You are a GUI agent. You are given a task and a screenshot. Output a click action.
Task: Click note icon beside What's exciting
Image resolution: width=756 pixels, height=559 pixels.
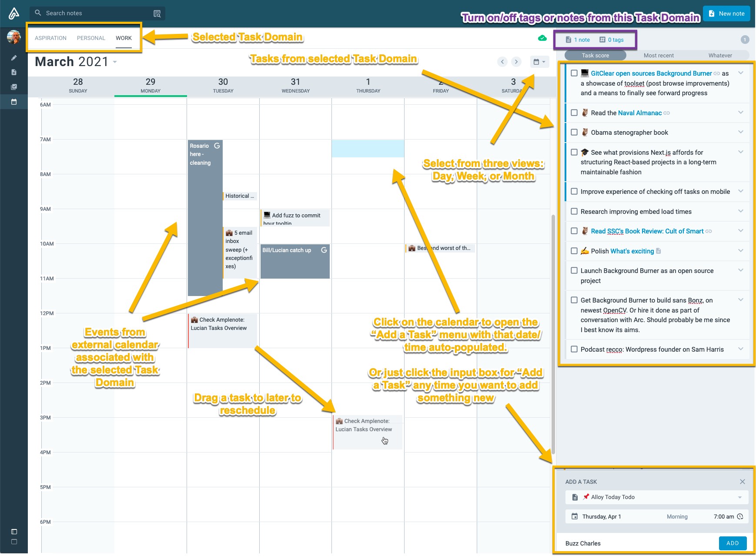pos(658,251)
